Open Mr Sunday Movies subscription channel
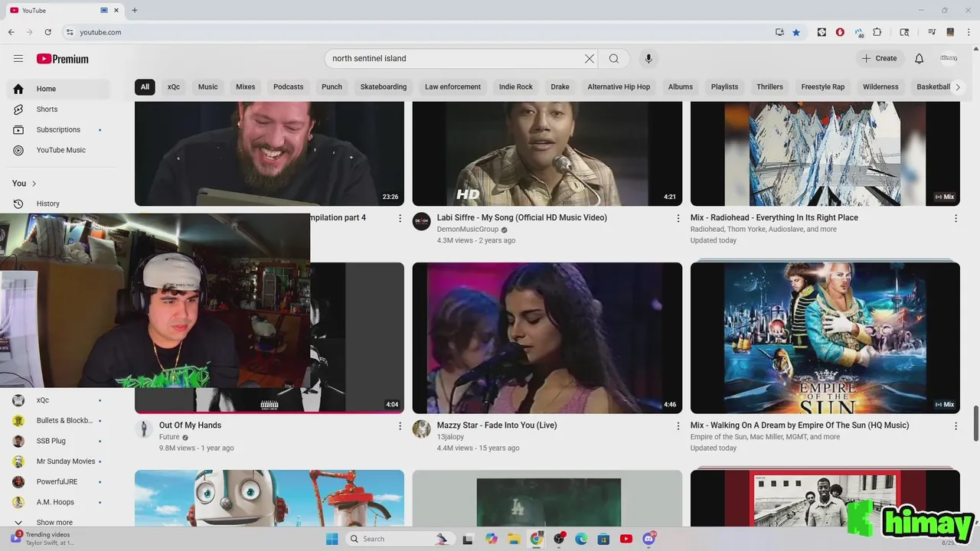The width and height of the screenshot is (980, 551). pos(58,461)
